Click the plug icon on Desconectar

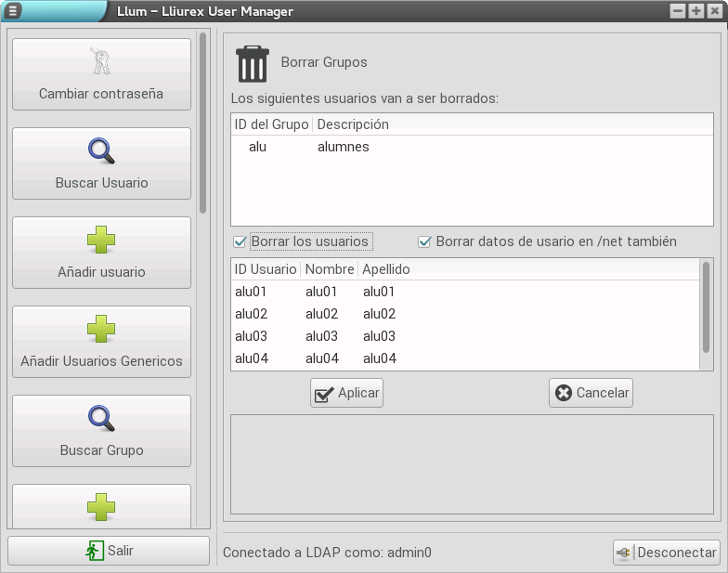(624, 553)
